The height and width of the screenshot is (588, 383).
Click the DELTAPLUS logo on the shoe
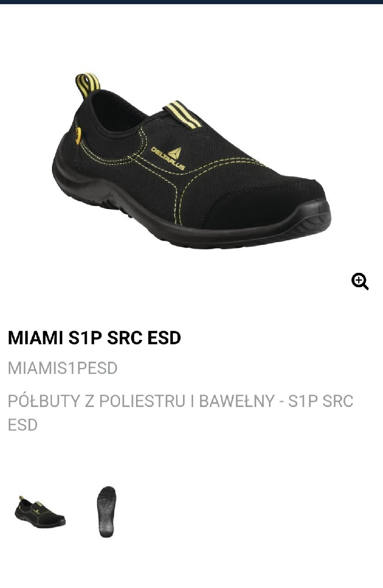[167, 158]
